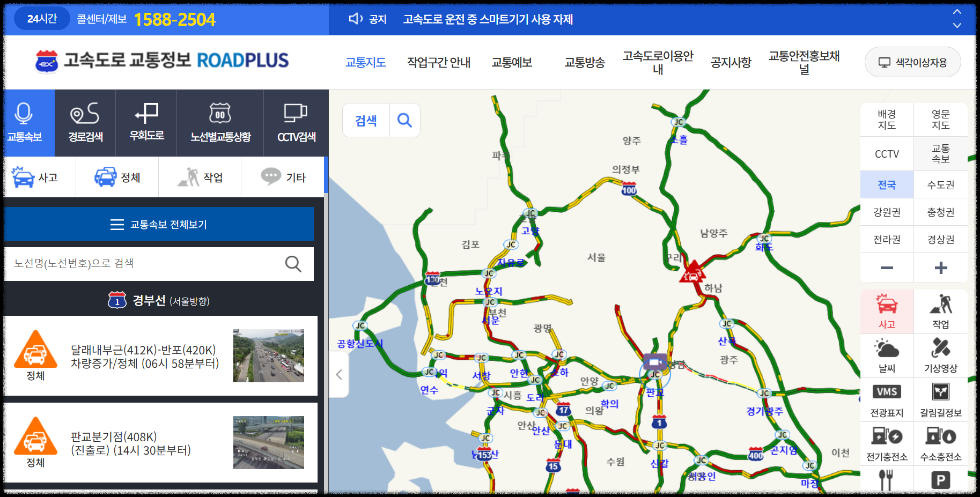
Task: Toggle 수소충전소 hydrogen station icon
Action: coord(940,444)
